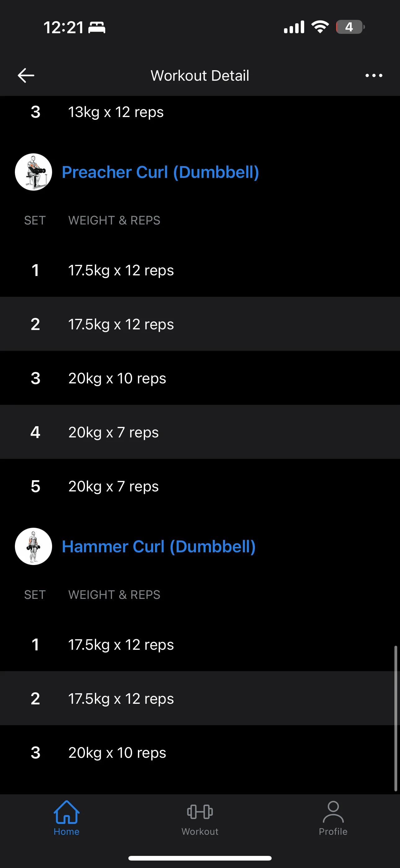The height and width of the screenshot is (868, 400).
Task: Tap the battery indicator in status bar
Action: tap(350, 27)
